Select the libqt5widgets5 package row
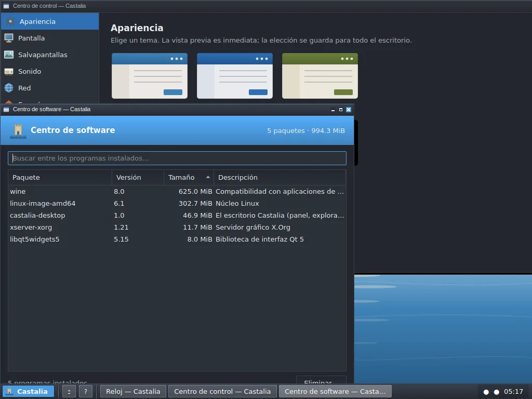Image resolution: width=532 pixels, height=399 pixels. (x=177, y=239)
